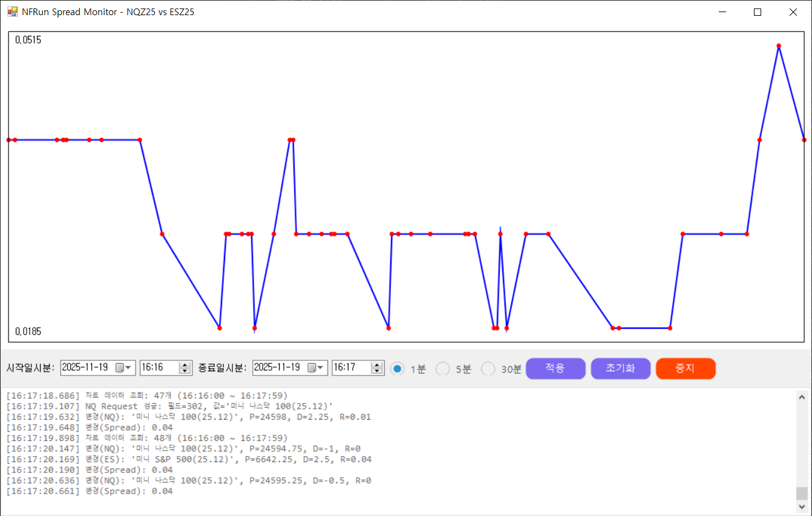The width and height of the screenshot is (812, 516).
Task: Click the NFRun app icon in title bar
Action: point(12,12)
